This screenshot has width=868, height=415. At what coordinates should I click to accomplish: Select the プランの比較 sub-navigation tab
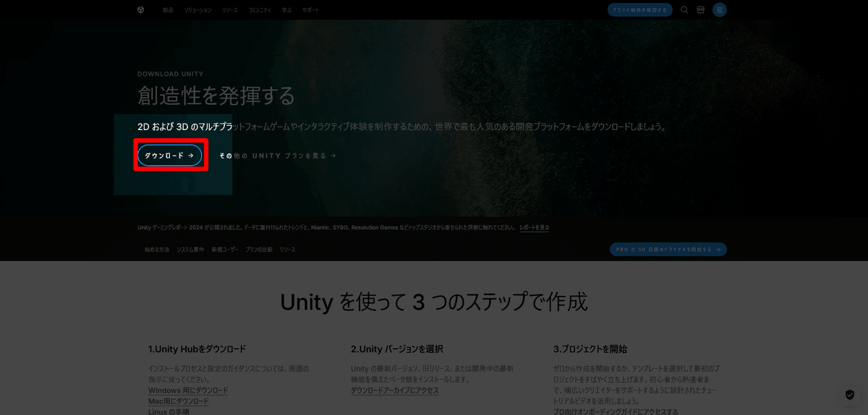(259, 249)
